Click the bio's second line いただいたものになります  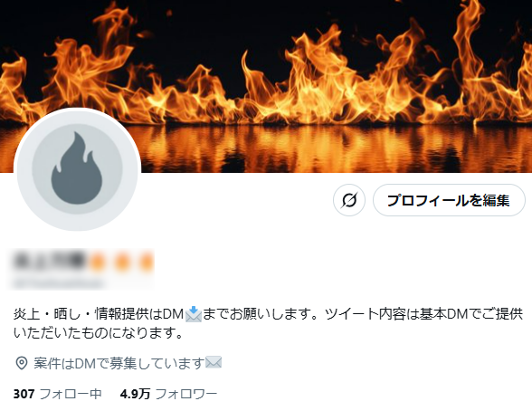[98, 333]
